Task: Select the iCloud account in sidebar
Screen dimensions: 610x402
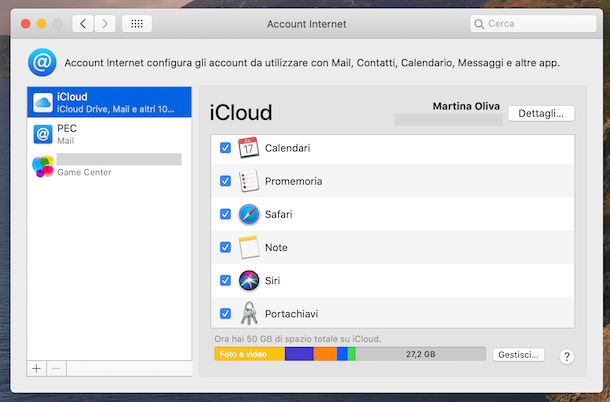Action: [109, 102]
